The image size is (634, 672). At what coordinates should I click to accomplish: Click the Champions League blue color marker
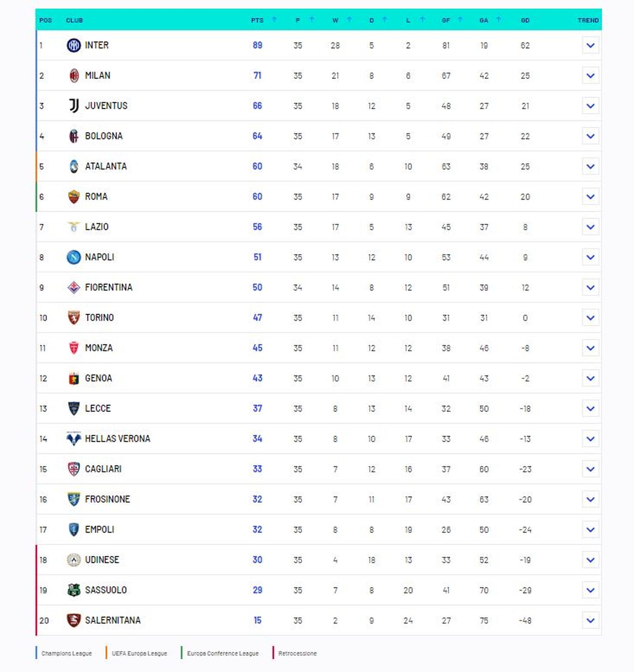[37, 653]
